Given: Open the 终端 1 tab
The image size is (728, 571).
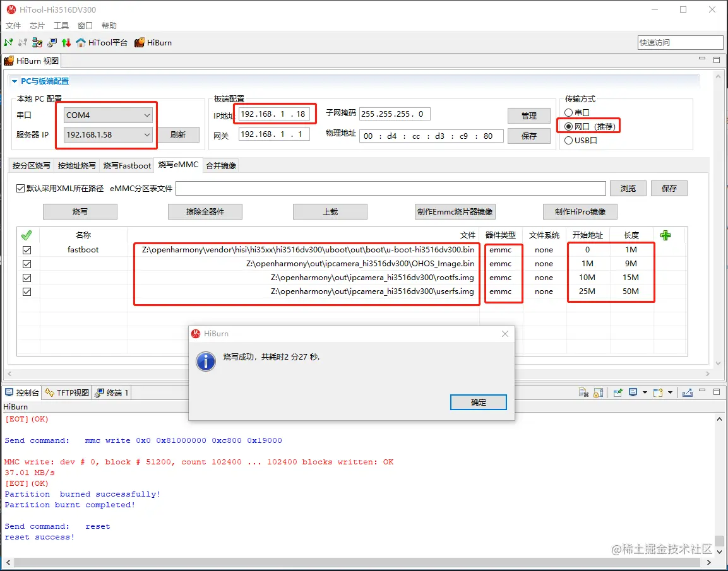Looking at the screenshot, I should click(111, 393).
